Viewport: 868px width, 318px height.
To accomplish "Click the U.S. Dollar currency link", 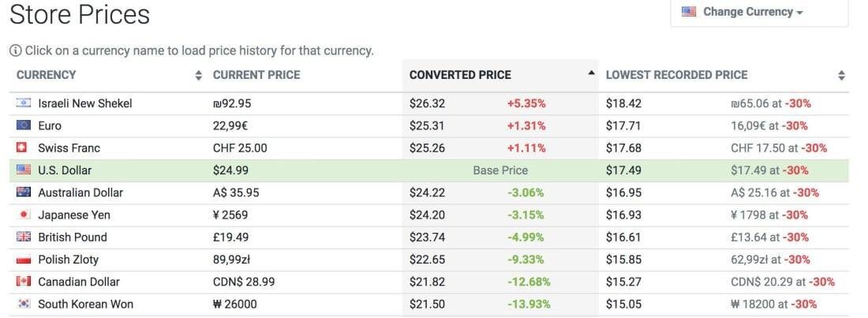I will coord(65,170).
